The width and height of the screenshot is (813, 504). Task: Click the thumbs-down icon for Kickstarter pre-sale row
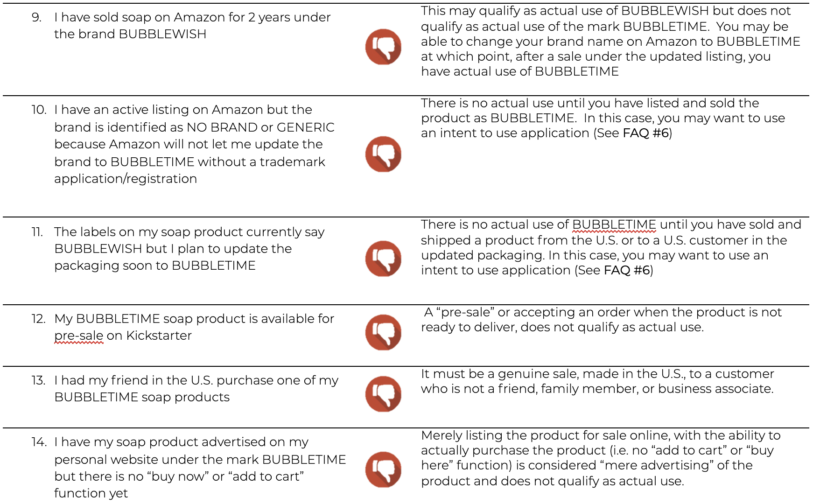point(383,332)
